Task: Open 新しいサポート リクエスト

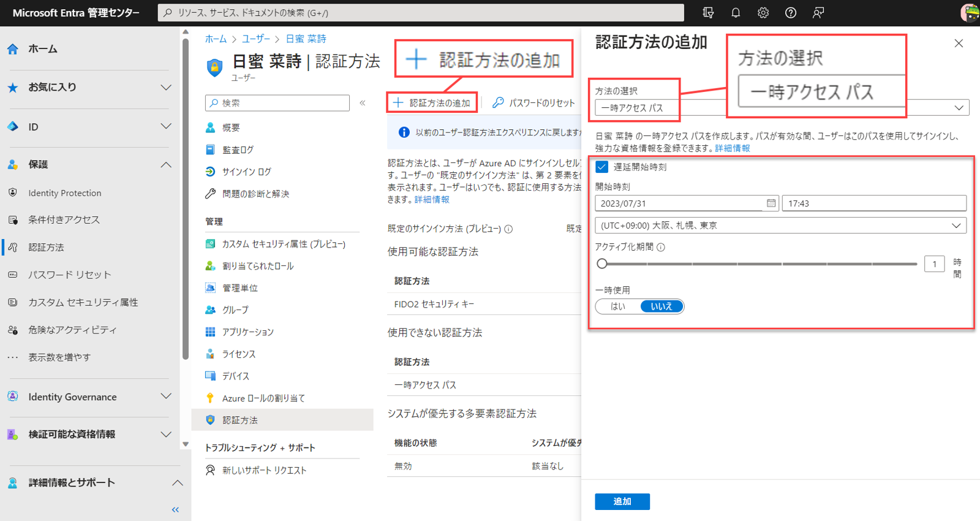Action: (x=264, y=470)
